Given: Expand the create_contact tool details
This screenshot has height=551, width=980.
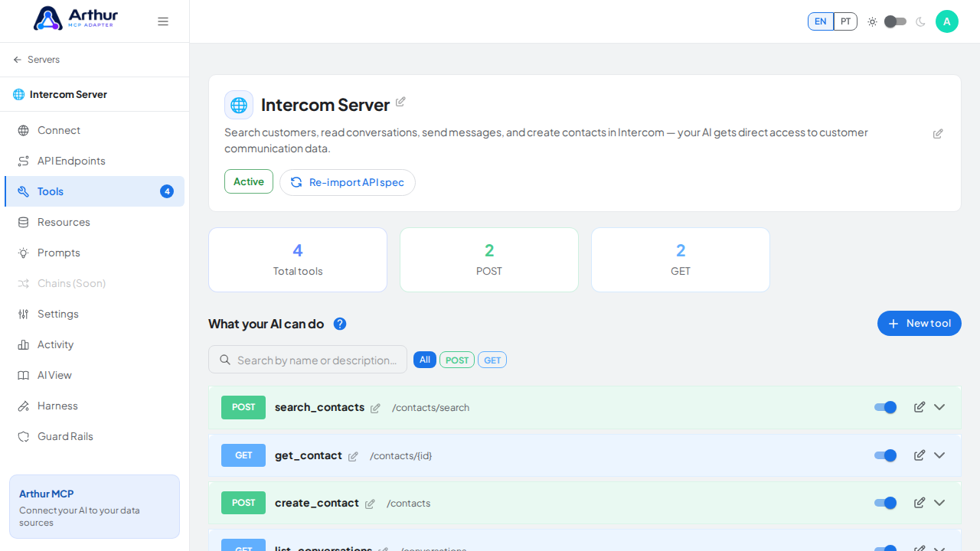Looking at the screenshot, I should click(939, 503).
